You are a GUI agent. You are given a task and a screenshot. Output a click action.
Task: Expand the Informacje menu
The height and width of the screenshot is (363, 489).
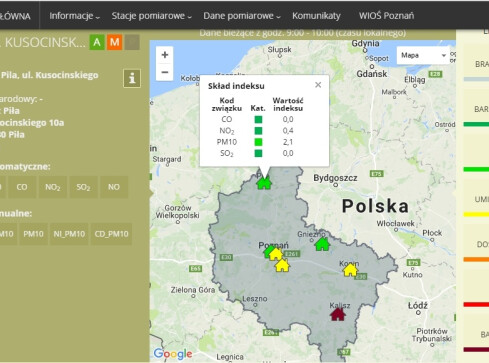click(x=74, y=16)
